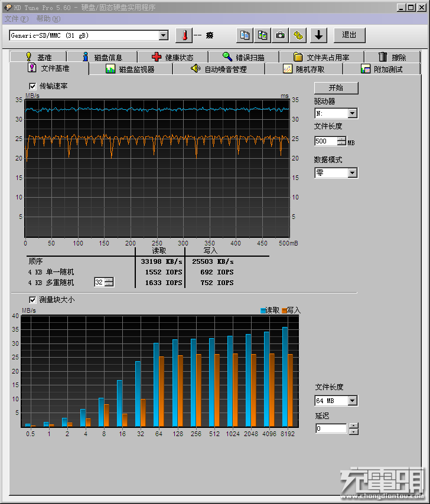Image resolution: width=430 pixels, height=504 pixels.
Task: Toggle the 测量块大小 block size checkbox
Action: 33,300
